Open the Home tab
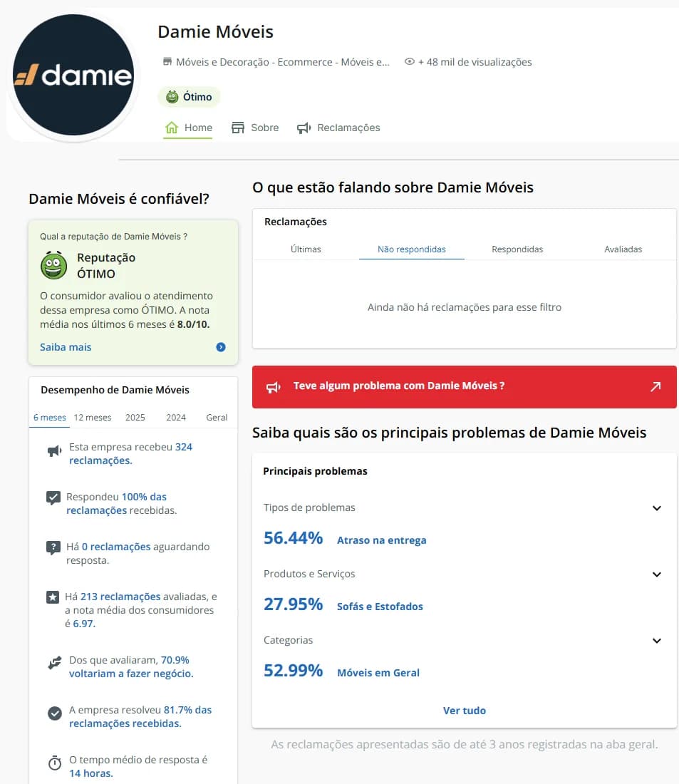The height and width of the screenshot is (784, 679). pyautogui.click(x=189, y=128)
